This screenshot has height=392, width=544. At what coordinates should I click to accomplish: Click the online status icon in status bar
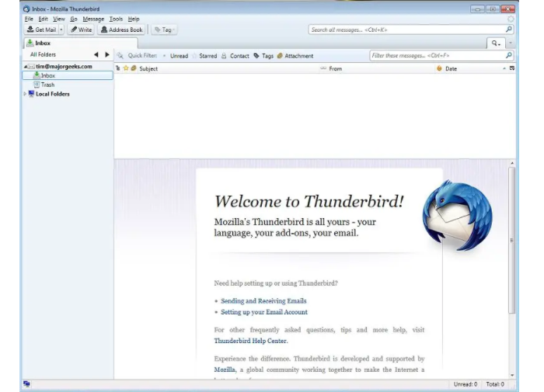26,383
